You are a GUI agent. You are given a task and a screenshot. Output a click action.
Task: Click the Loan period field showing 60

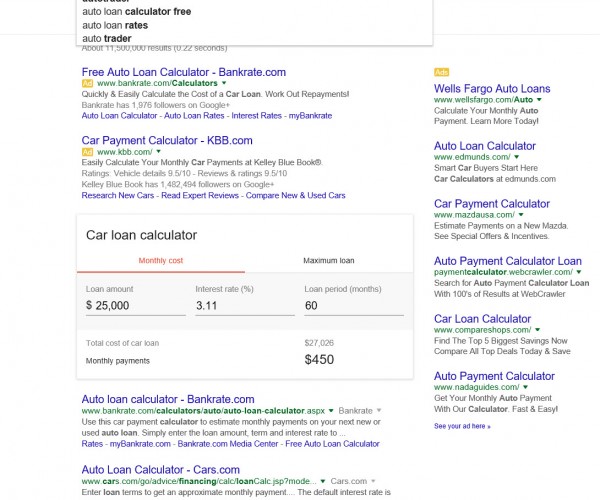(x=354, y=306)
